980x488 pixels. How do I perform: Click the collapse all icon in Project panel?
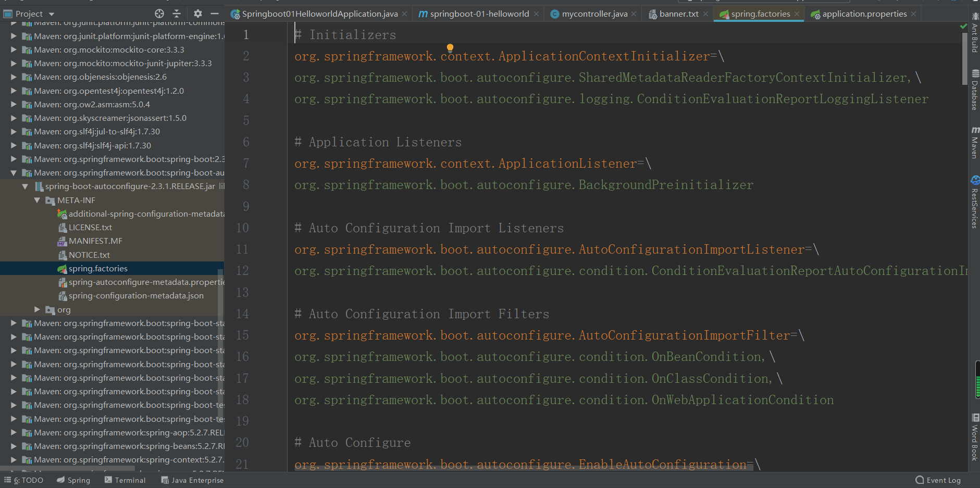[177, 14]
